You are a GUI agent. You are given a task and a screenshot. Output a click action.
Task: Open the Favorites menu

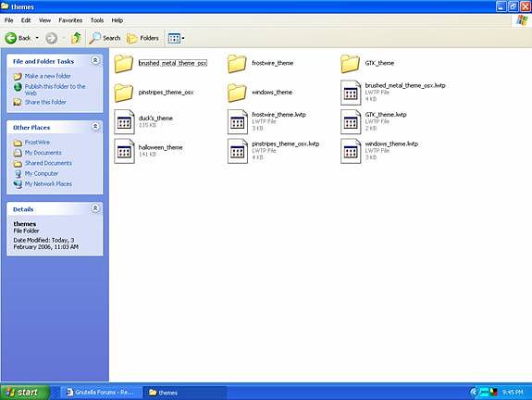[70, 20]
